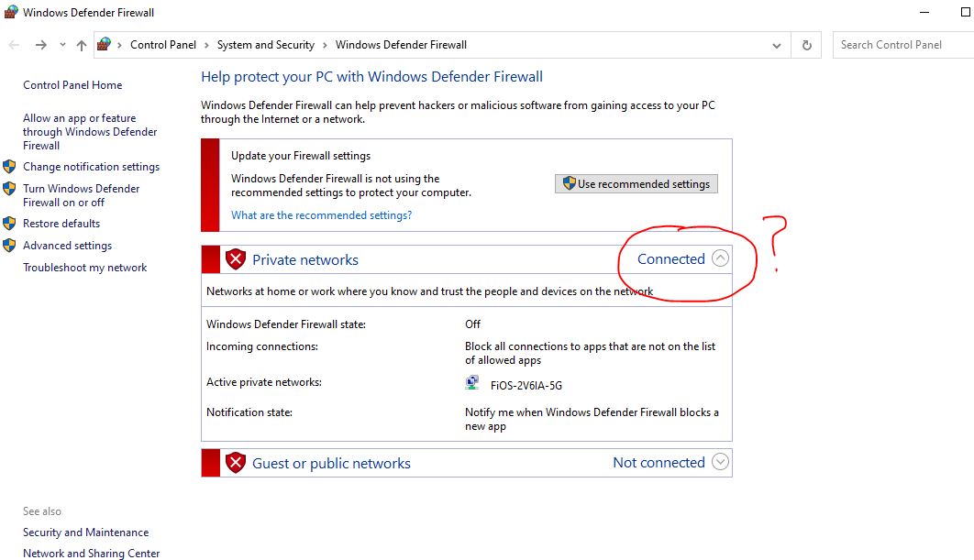This screenshot has height=560, width=974.
Task: Click the Search Control Panel field
Action: [903, 45]
